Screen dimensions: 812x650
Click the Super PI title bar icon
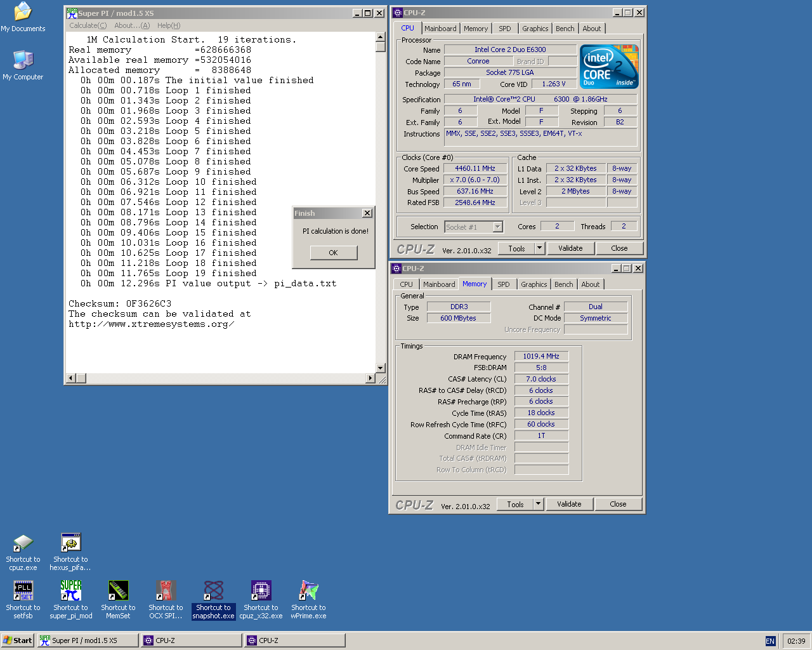(x=72, y=13)
